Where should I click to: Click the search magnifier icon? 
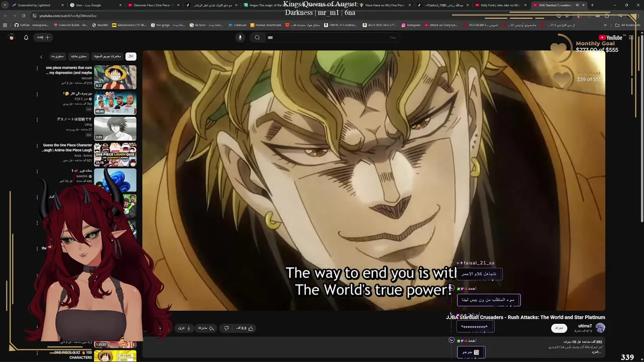[257, 37]
